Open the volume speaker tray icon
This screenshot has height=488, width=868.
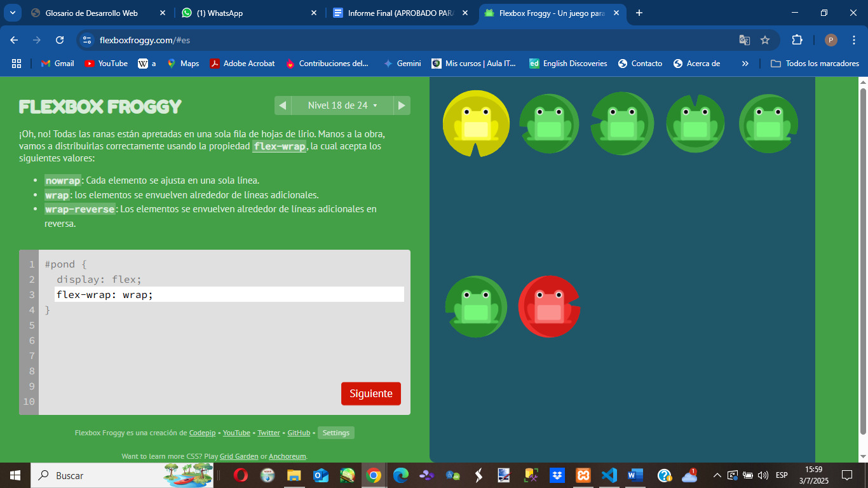coord(763,475)
